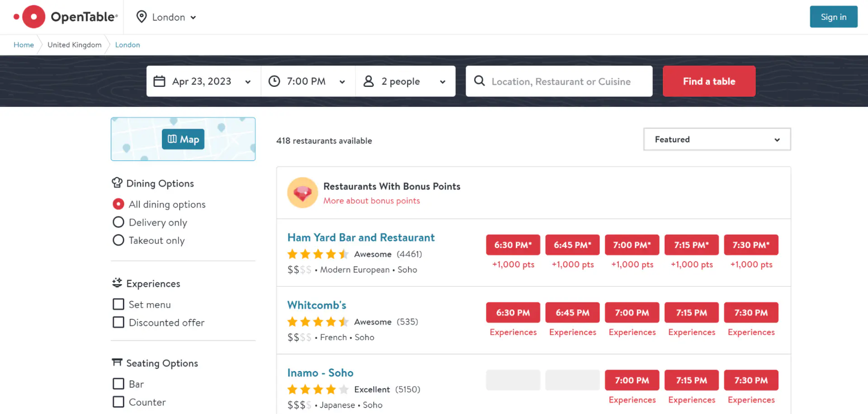
Task: Click the location pin icon near London
Action: coord(142,17)
